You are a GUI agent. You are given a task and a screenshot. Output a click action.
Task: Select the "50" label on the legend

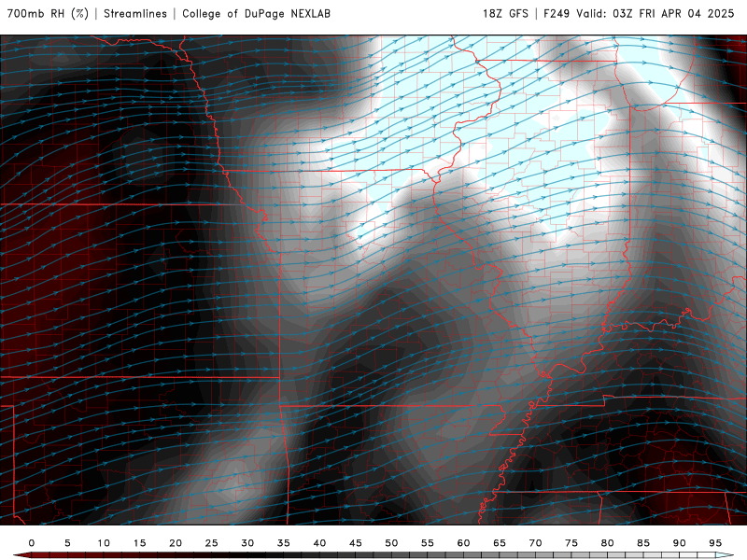pos(391,543)
